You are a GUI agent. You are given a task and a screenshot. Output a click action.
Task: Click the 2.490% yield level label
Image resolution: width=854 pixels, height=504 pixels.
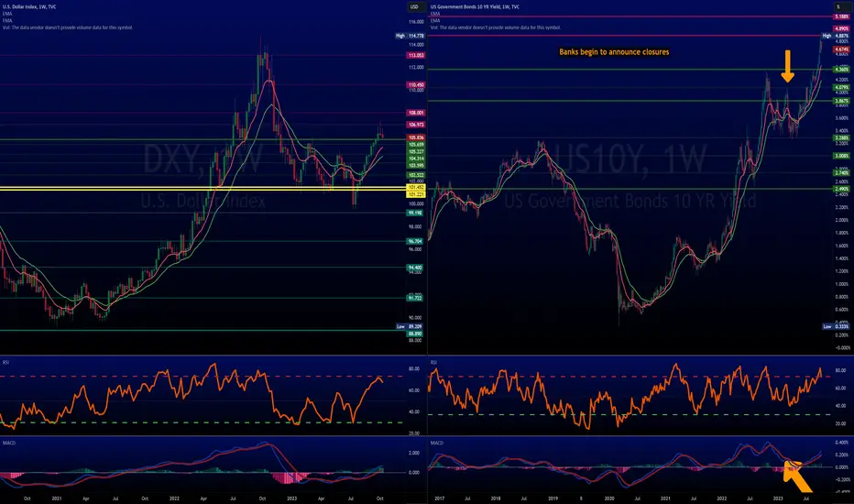coord(841,189)
